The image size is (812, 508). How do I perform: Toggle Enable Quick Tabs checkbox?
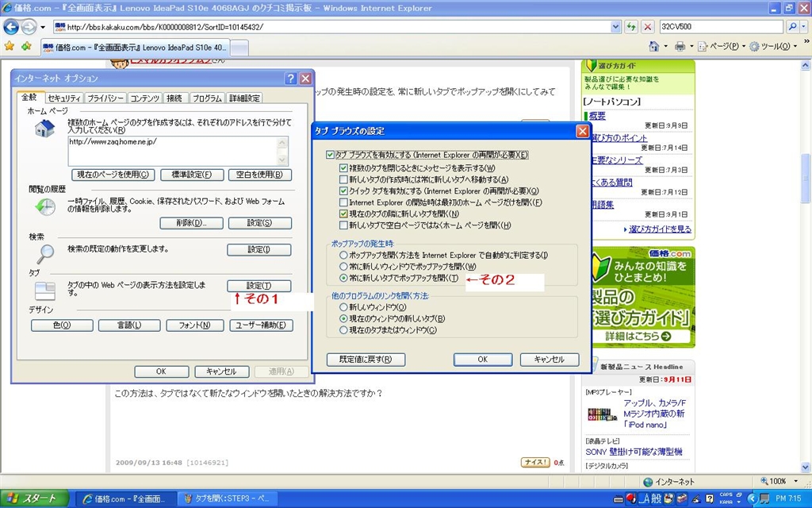[343, 190]
